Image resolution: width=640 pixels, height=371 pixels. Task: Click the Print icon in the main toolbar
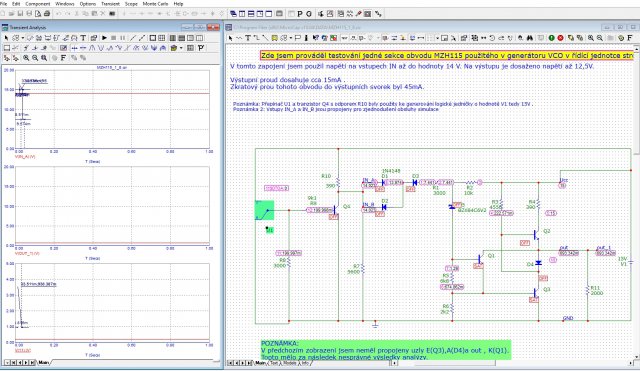(x=47, y=13)
